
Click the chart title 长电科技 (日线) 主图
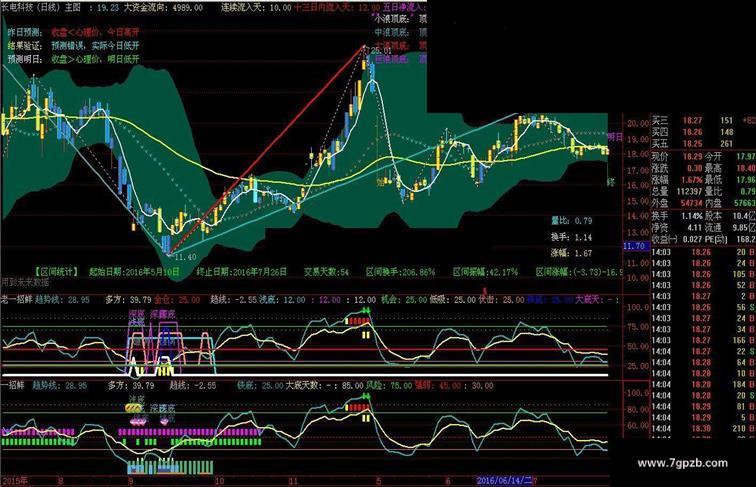41,7
